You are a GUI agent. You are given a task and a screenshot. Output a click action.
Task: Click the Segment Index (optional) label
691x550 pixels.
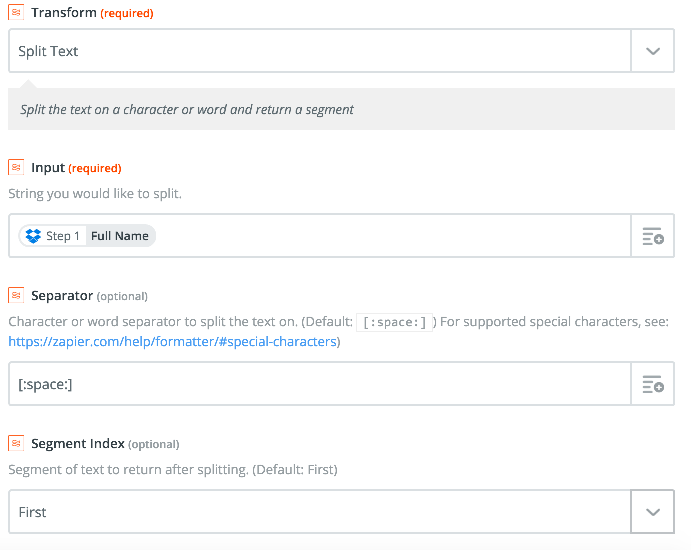pos(105,444)
